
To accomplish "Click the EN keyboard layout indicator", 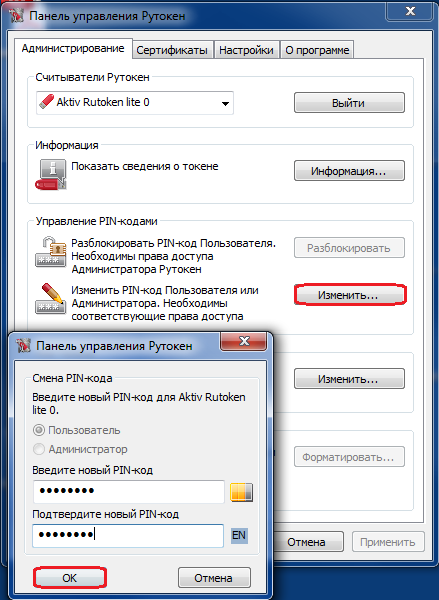I will tap(239, 535).
